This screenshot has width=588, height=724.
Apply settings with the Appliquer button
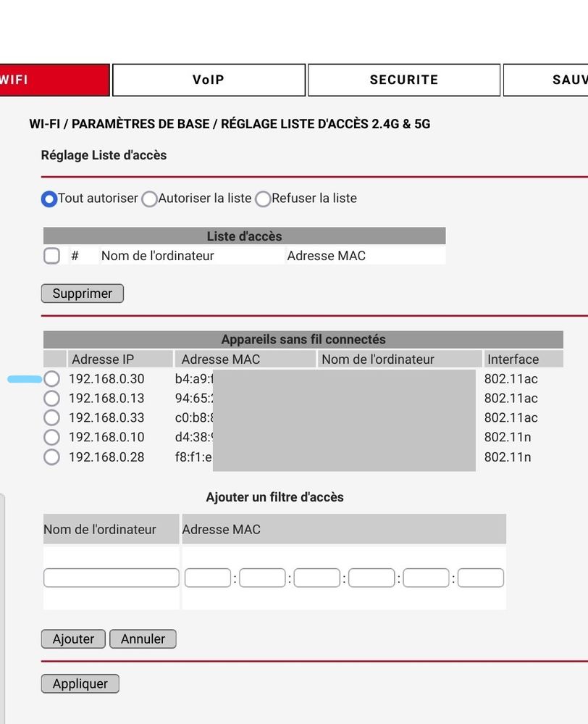80,683
